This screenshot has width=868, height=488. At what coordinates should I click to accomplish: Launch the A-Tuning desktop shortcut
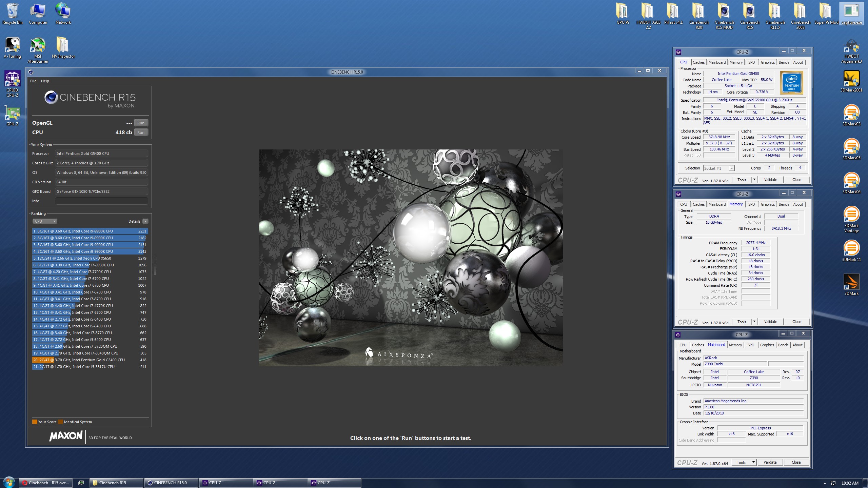(13, 47)
